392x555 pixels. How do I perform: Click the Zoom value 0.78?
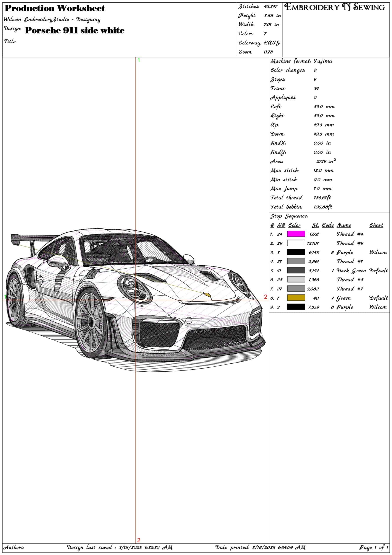click(268, 52)
